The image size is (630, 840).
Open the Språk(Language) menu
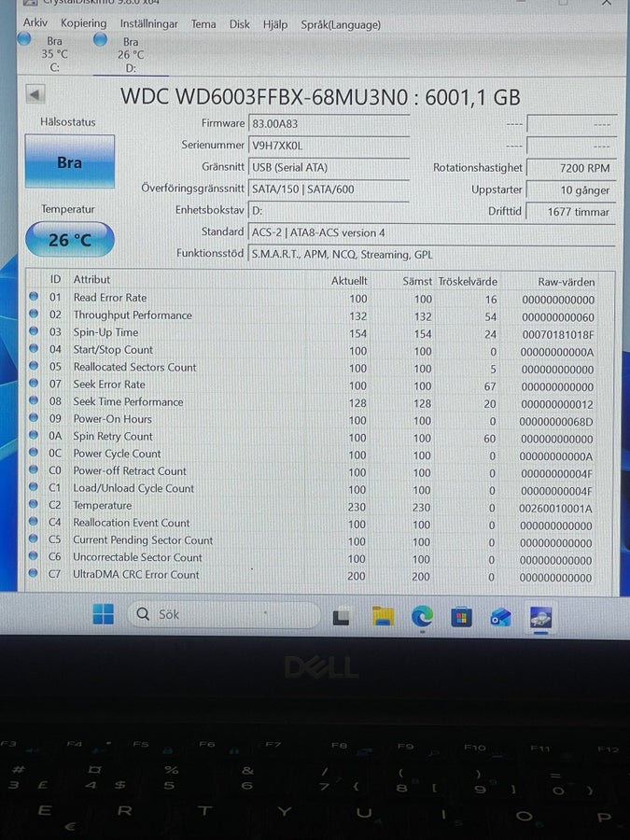(341, 24)
